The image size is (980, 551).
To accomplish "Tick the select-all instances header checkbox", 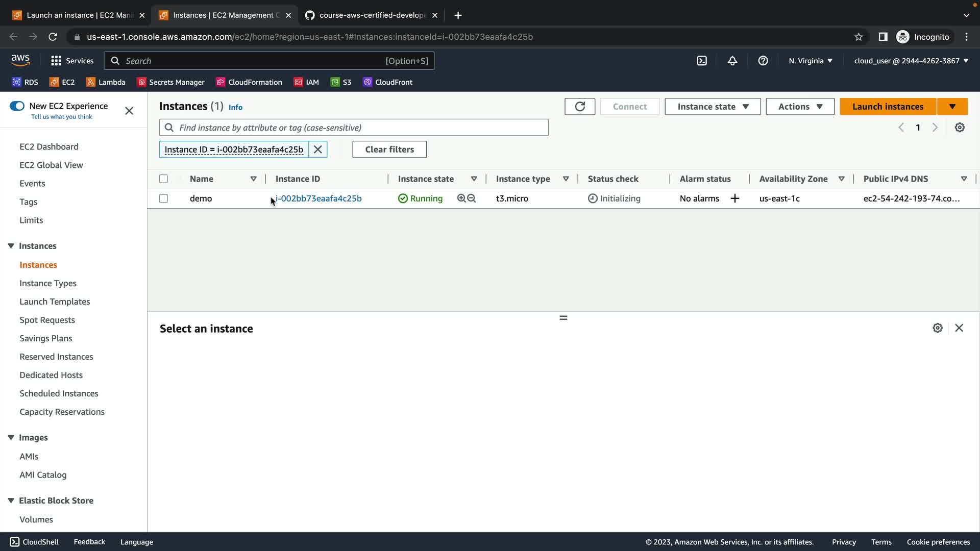I will [x=163, y=179].
